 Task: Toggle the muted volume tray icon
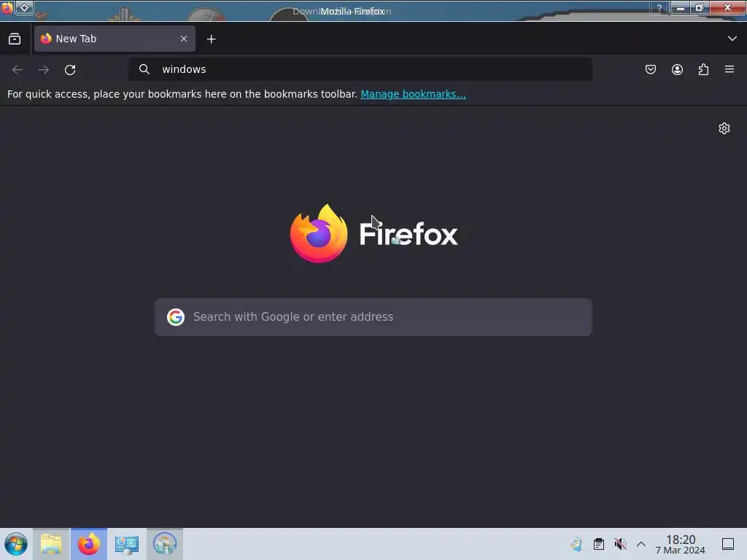(620, 544)
